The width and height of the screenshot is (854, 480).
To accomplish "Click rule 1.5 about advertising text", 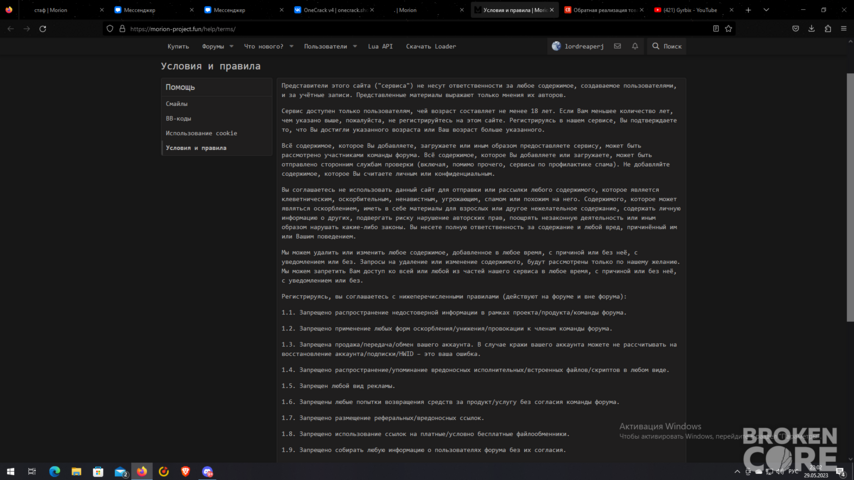I will [x=338, y=386].
